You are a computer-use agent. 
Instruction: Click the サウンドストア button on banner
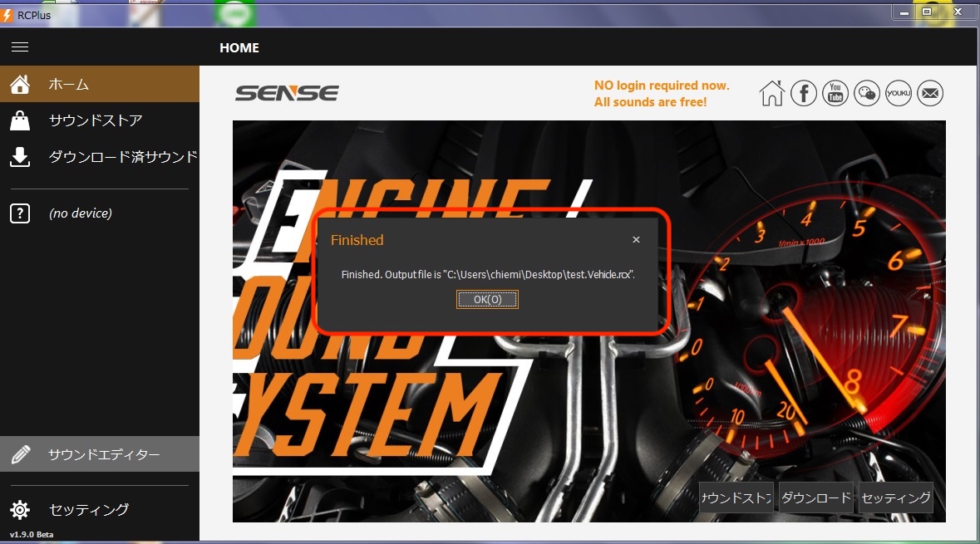(736, 498)
